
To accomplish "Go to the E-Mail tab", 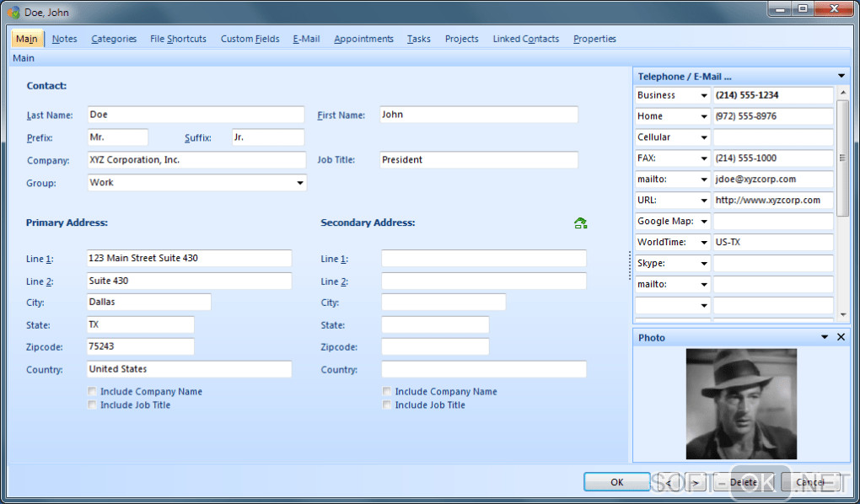I will [x=306, y=39].
